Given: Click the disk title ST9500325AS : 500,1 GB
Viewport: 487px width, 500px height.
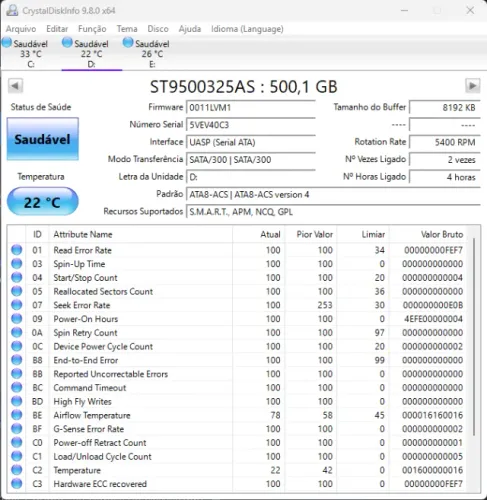Looking at the screenshot, I should 244,87.
